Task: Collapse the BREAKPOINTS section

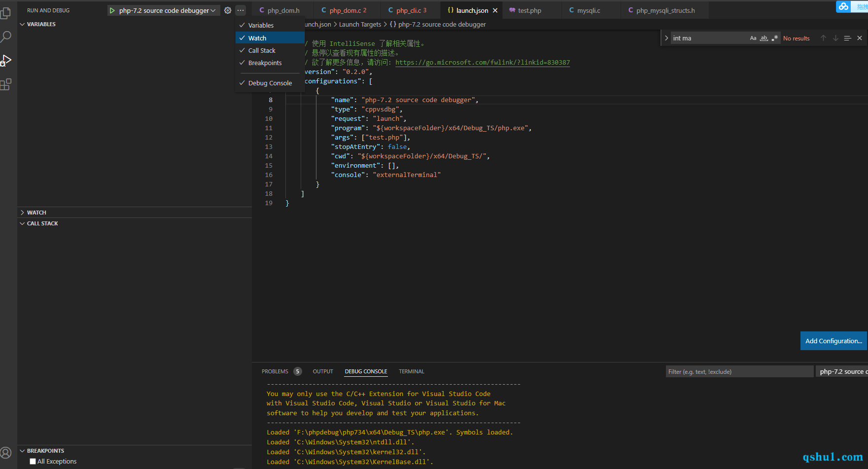Action: pos(135,451)
